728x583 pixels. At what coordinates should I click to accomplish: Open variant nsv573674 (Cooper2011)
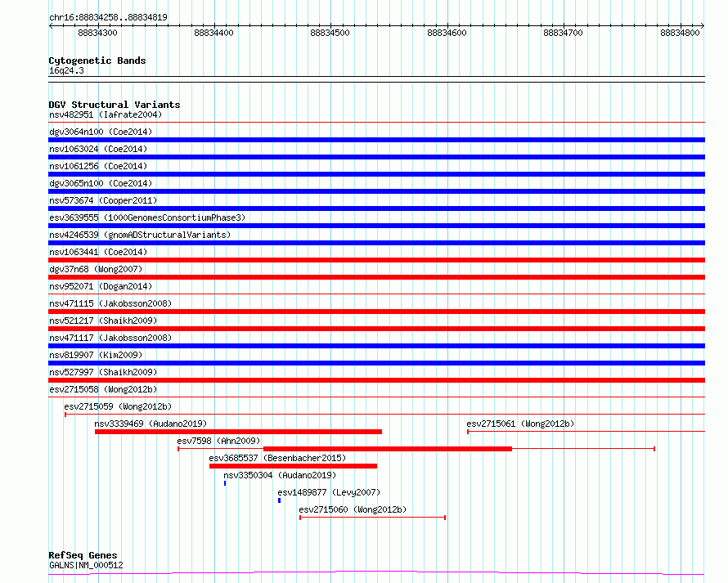(103, 200)
